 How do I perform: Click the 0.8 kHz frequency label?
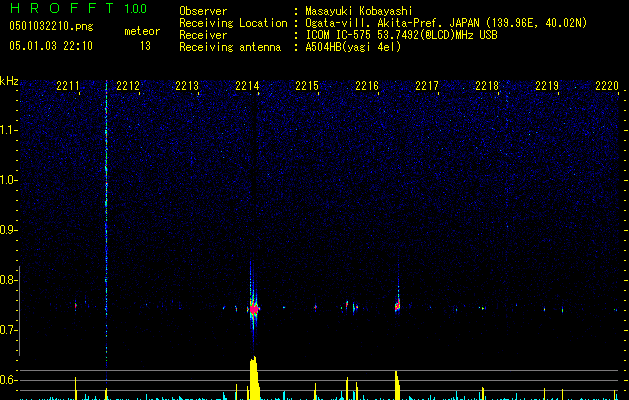[x=8, y=280]
